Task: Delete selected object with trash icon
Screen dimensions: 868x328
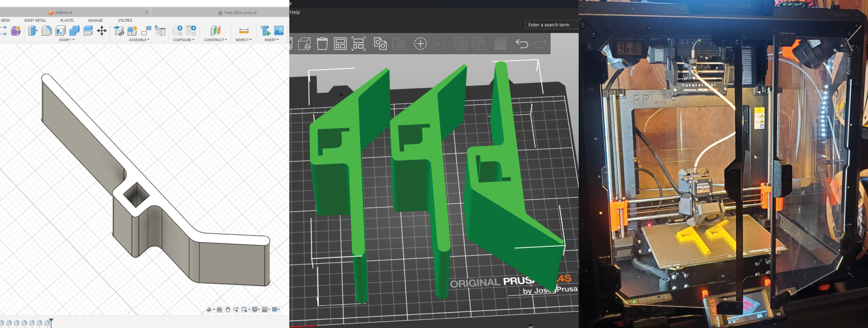Action: click(322, 44)
